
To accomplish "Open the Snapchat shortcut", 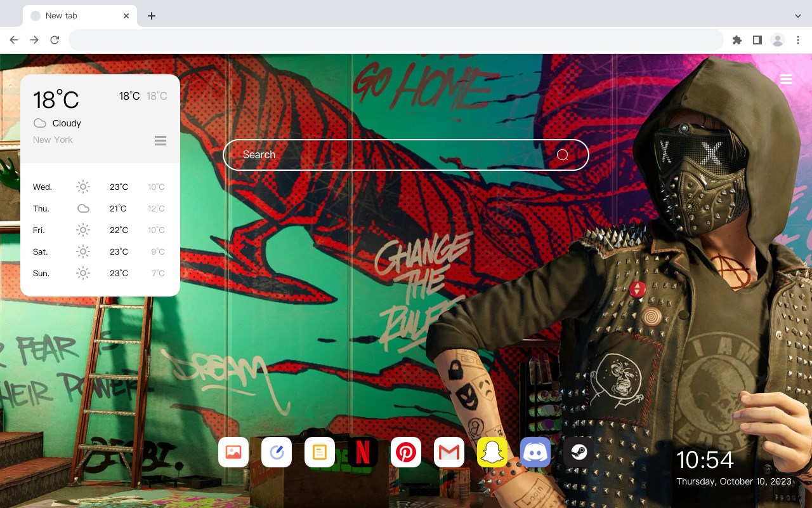I will 492,452.
